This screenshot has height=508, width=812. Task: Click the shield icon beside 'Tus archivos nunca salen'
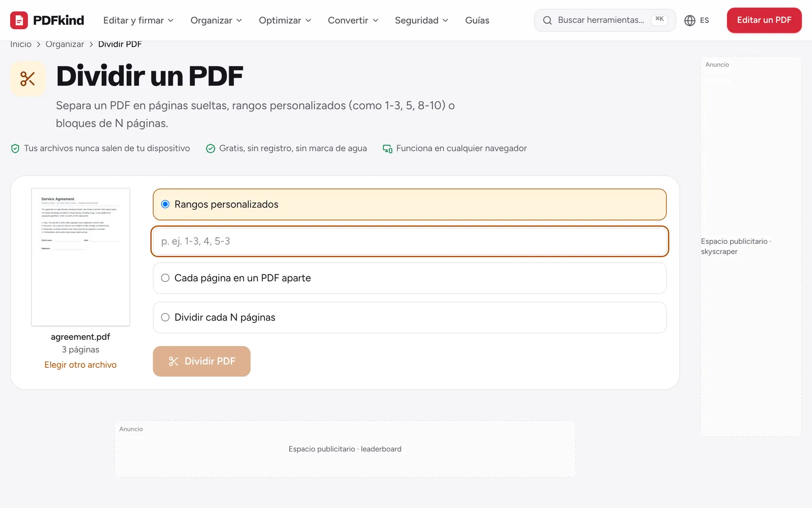(x=15, y=148)
